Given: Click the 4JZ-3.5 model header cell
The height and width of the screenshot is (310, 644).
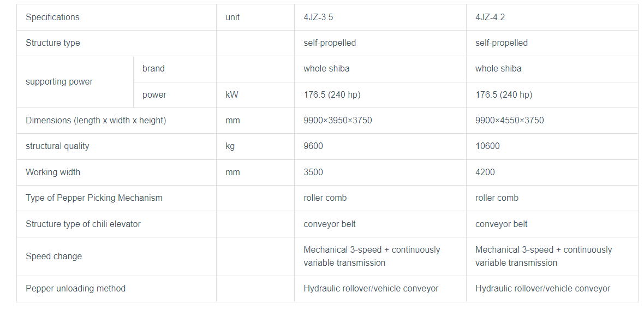Looking at the screenshot, I should click(x=318, y=17).
